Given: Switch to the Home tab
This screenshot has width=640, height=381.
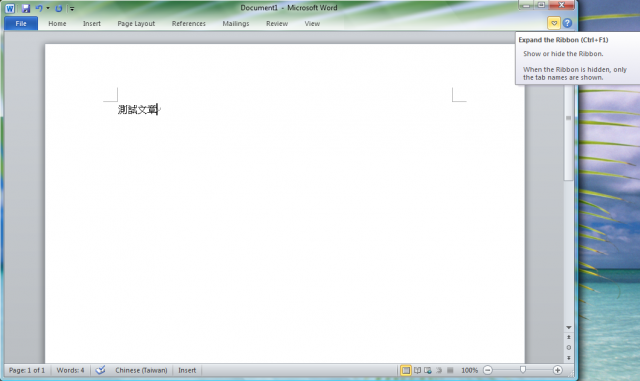Looking at the screenshot, I should (x=57, y=24).
